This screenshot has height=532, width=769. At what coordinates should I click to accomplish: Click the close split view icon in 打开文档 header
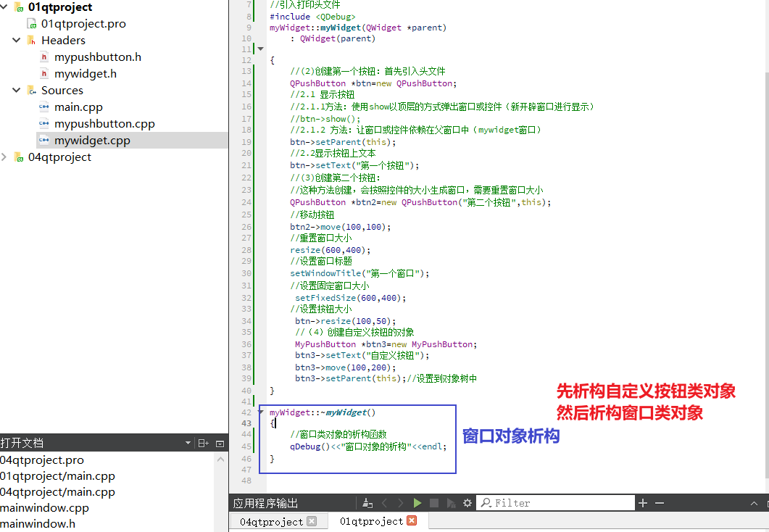point(220,443)
